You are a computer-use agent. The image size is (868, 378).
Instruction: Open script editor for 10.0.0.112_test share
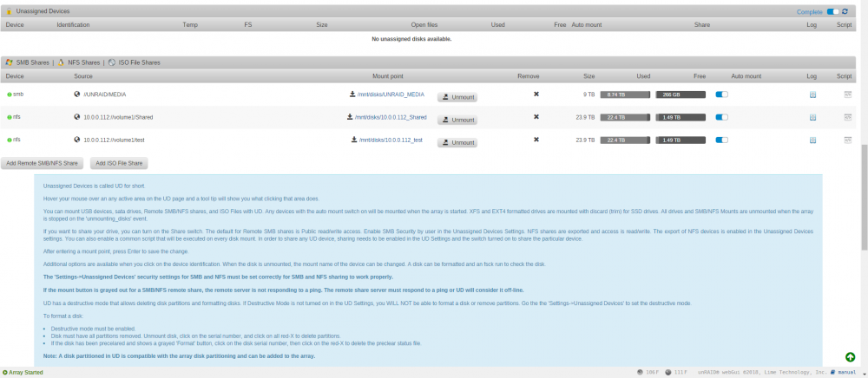click(x=847, y=140)
